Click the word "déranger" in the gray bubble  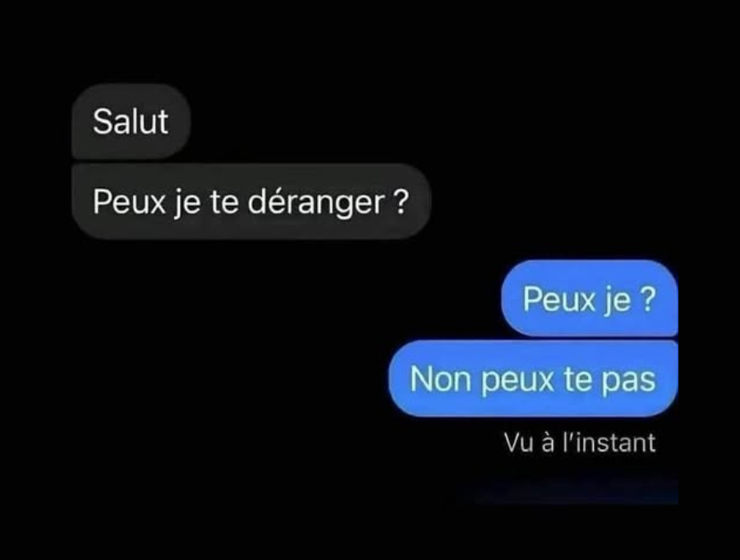315,203
